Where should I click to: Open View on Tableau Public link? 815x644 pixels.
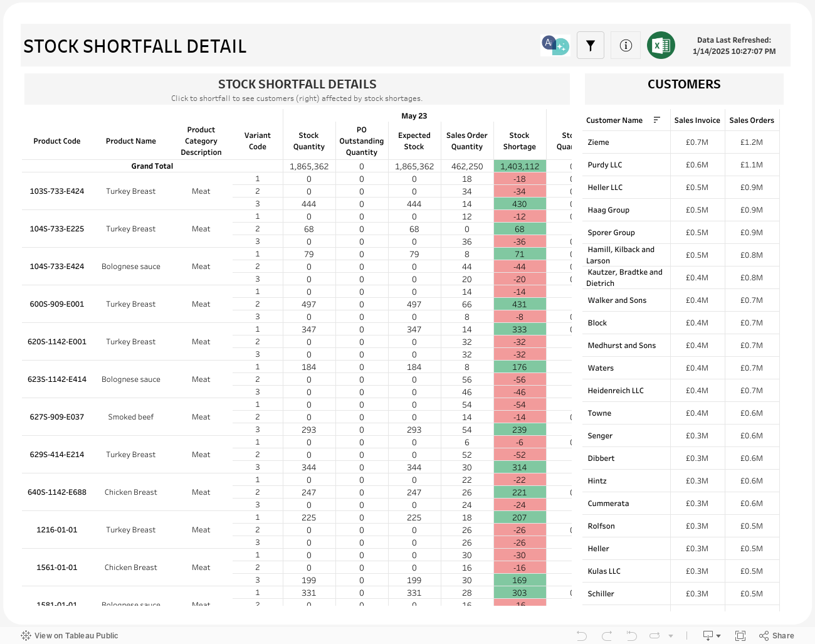click(70, 635)
